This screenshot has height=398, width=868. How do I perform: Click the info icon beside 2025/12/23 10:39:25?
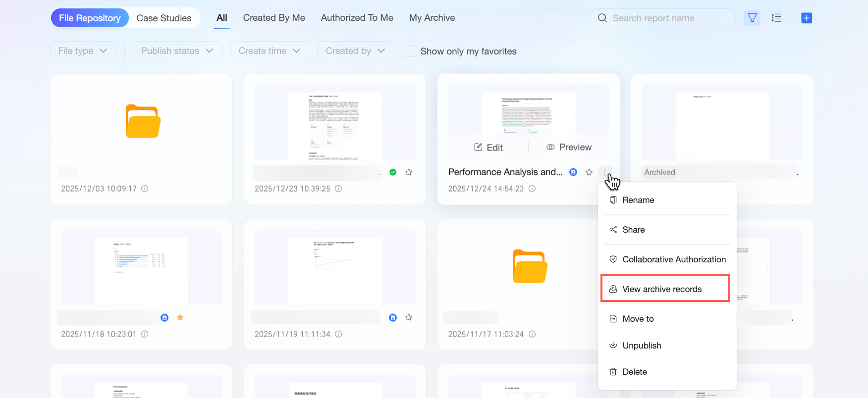click(x=338, y=189)
